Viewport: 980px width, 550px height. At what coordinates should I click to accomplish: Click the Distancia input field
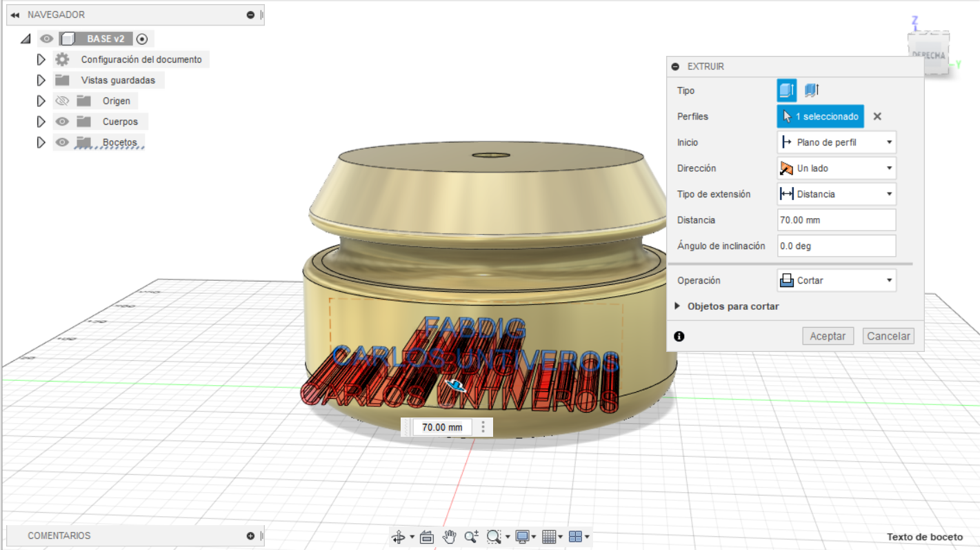click(837, 220)
